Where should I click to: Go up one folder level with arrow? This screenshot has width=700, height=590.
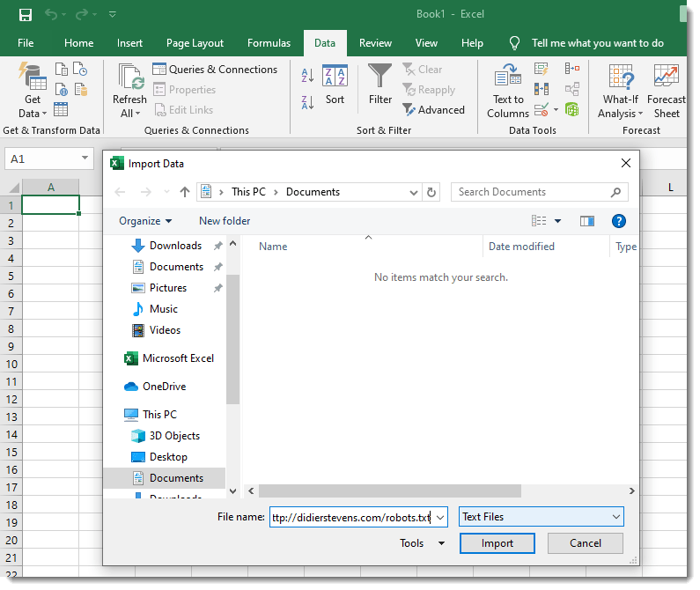[185, 192]
